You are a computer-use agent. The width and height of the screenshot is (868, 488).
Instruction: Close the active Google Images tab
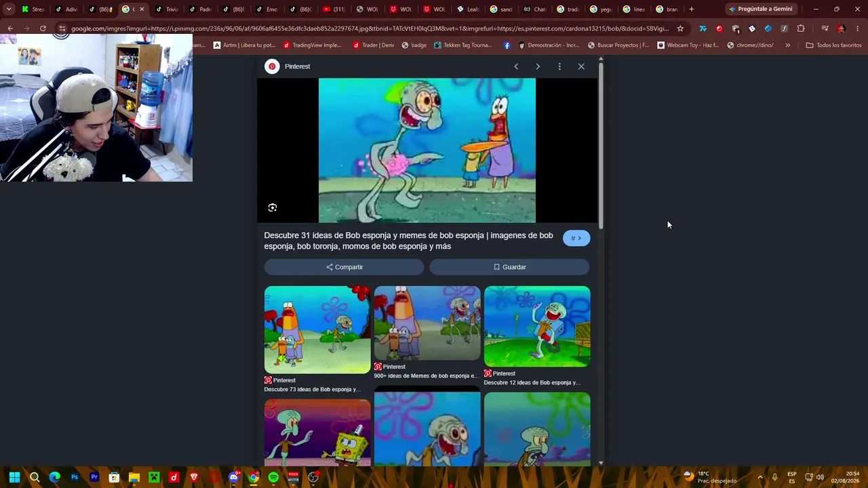tap(142, 9)
